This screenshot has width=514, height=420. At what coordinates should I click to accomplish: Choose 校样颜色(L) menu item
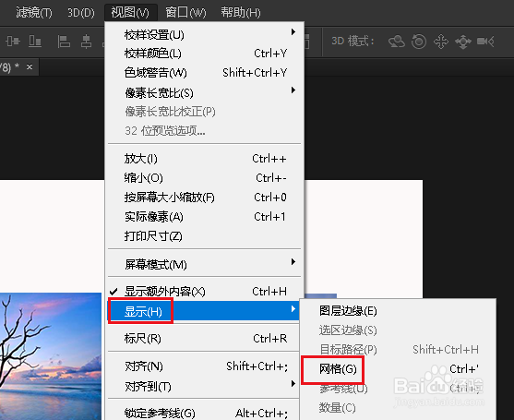(x=205, y=54)
